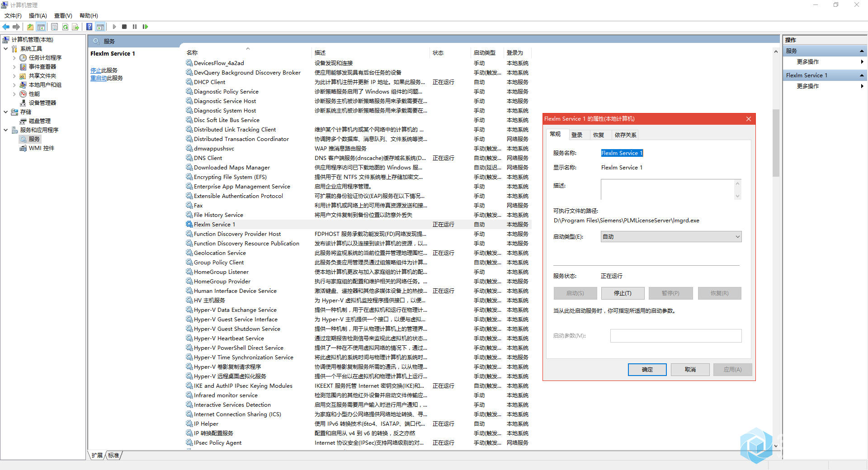Select 事件查看器 in the tree
This screenshot has width=868, height=470.
pos(42,67)
